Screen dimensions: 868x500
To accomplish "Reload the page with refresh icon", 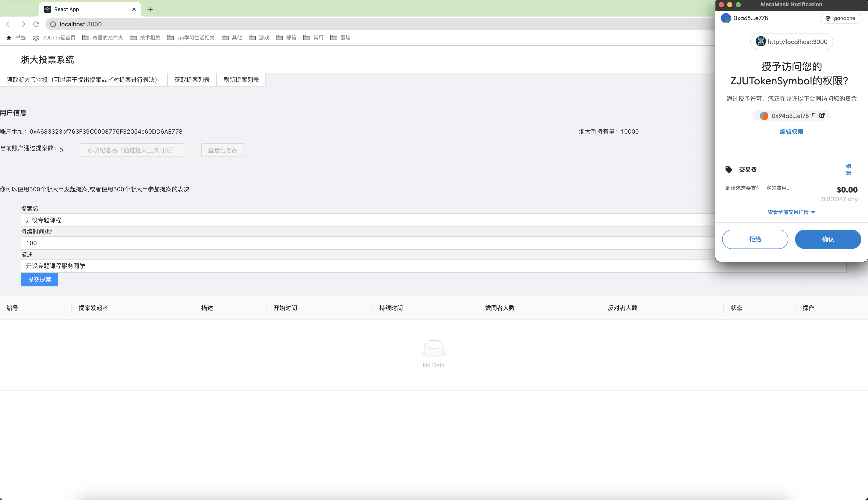I will [x=36, y=24].
